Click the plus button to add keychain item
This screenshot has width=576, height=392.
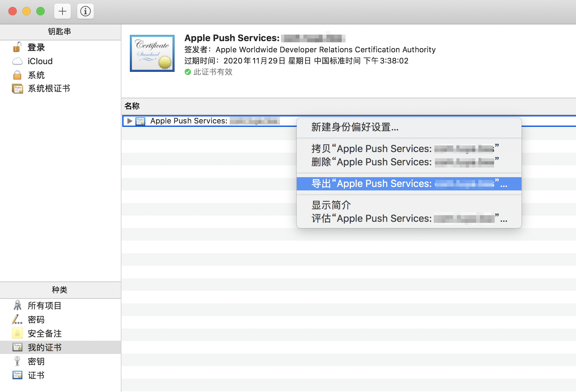tap(62, 11)
